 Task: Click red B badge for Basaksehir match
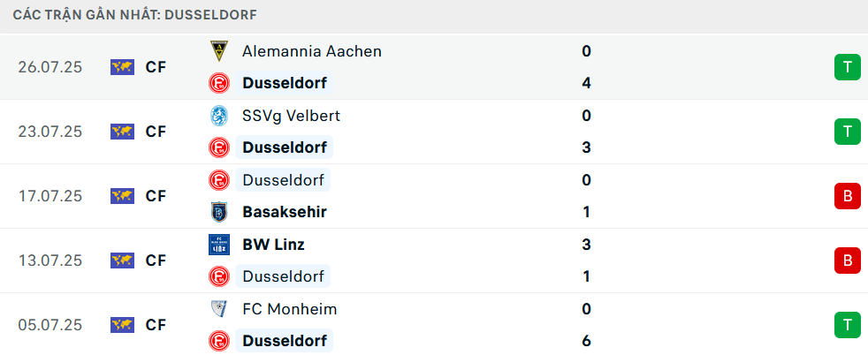point(848,196)
